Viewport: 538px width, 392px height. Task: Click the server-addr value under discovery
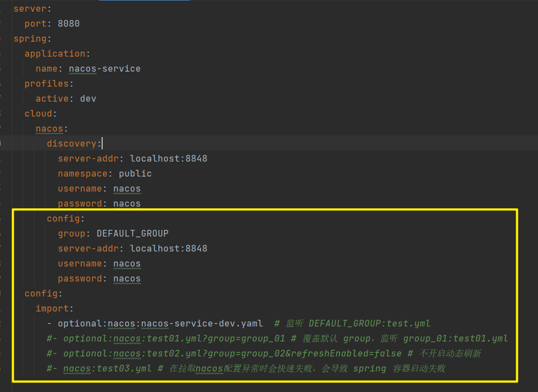pos(168,158)
